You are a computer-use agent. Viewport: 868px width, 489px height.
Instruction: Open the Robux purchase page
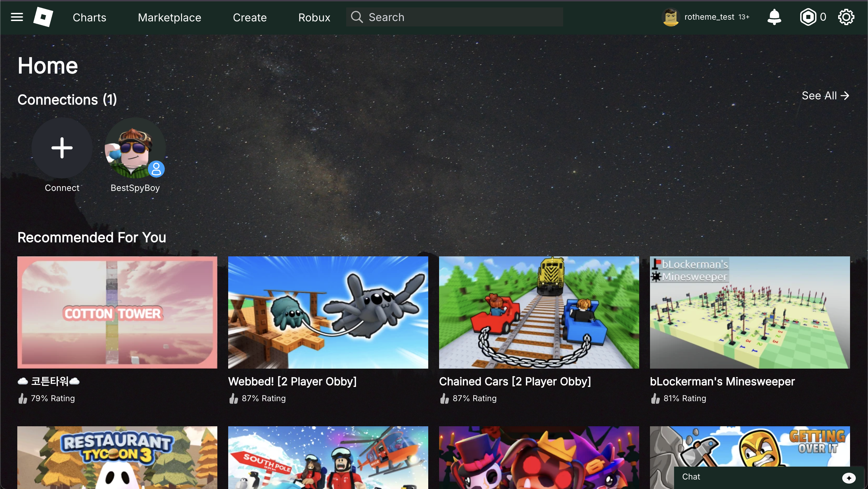point(314,17)
